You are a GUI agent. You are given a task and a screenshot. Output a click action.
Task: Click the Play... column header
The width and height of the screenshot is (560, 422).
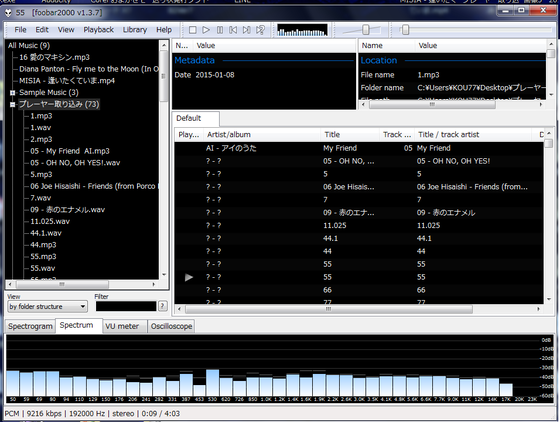click(x=189, y=135)
